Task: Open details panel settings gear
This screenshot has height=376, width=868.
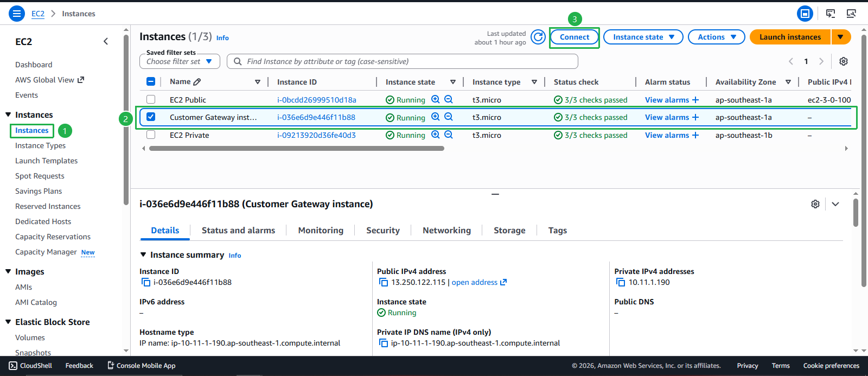Action: pos(815,204)
